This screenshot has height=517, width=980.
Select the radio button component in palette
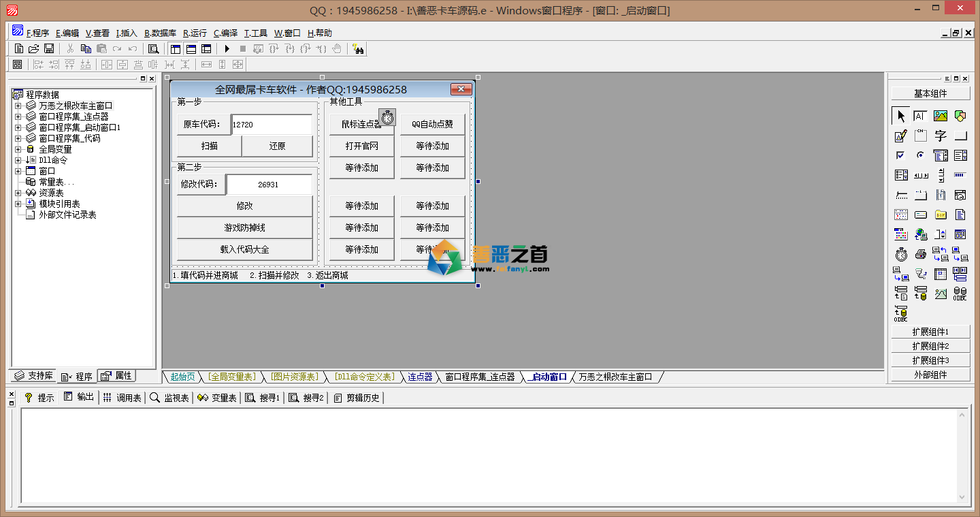(921, 155)
